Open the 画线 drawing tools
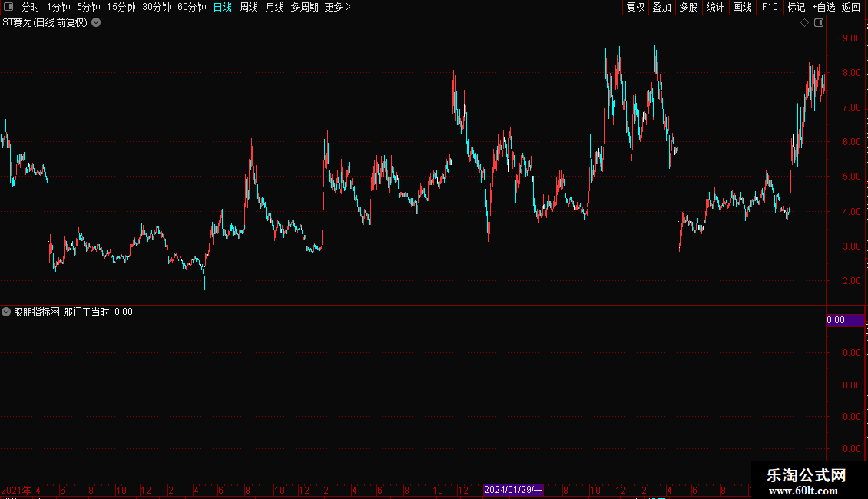Viewport: 868px width, 499px height. [x=742, y=7]
